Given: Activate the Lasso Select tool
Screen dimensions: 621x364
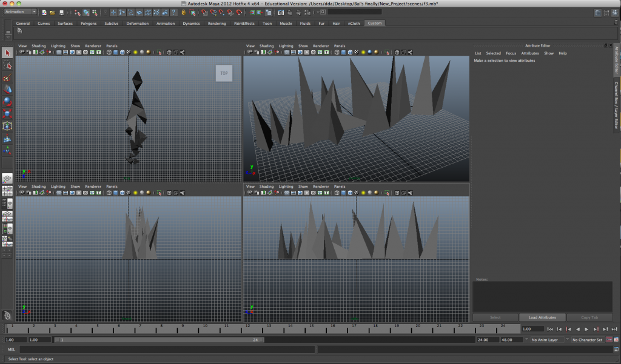Looking at the screenshot, I should [7, 65].
